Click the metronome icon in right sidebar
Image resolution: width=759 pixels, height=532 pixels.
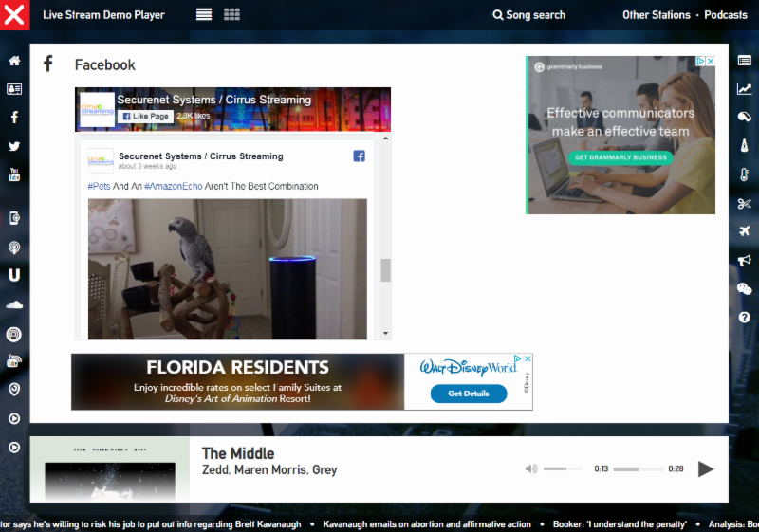(745, 145)
